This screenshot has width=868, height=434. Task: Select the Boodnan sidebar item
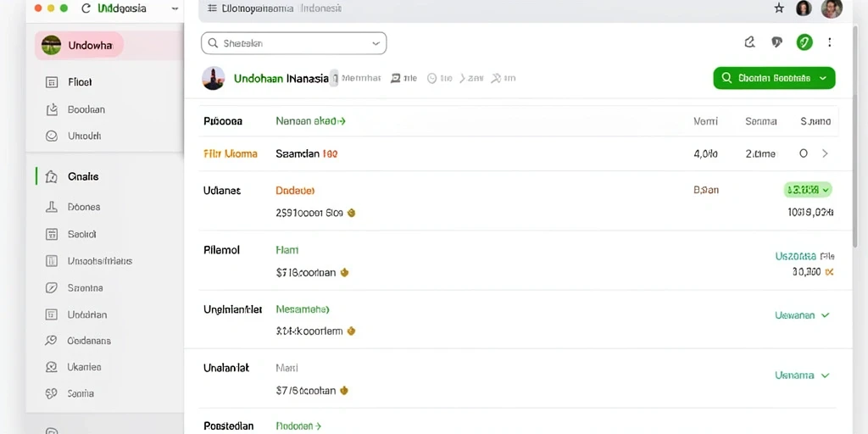click(86, 109)
